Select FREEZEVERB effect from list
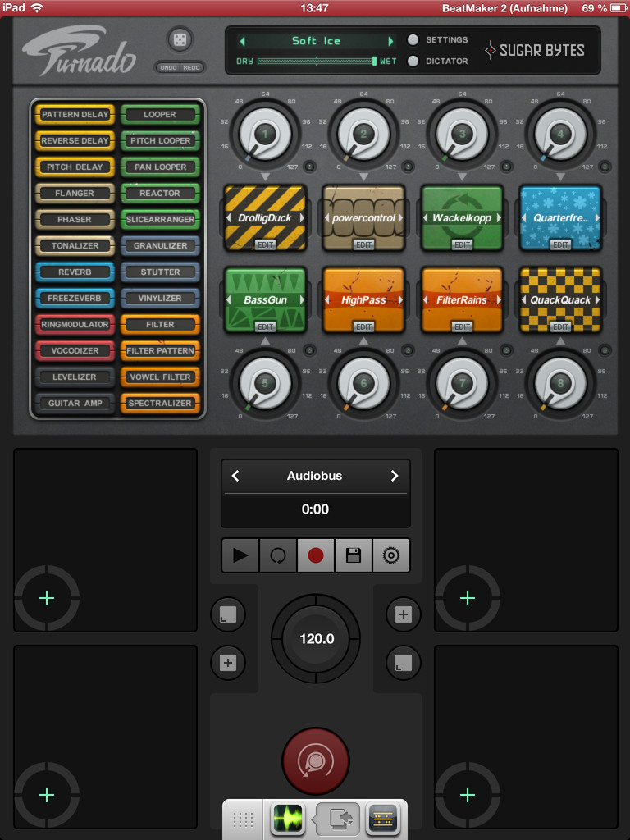This screenshot has height=840, width=630. click(75, 298)
